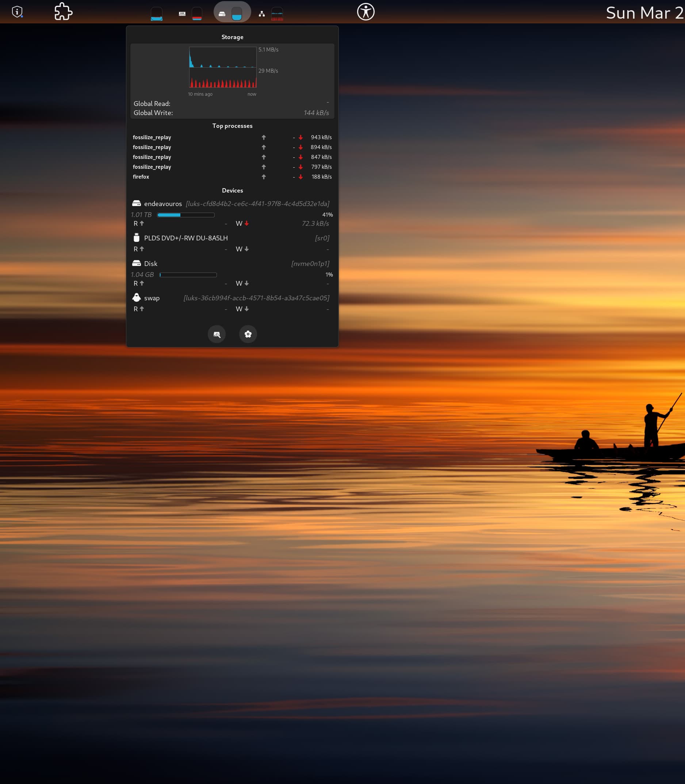Viewport: 685px width, 784px height.
Task: Click the RAM chip memory icon
Action: click(x=182, y=14)
